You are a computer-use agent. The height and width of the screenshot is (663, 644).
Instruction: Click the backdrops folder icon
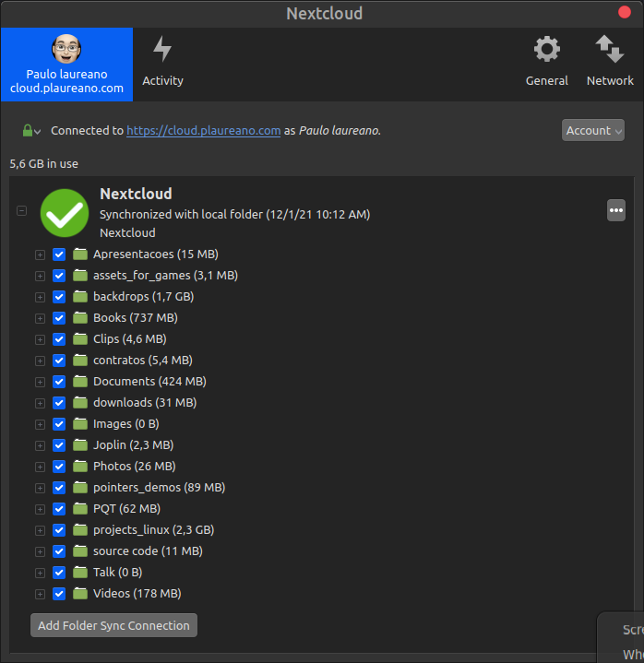pos(80,296)
